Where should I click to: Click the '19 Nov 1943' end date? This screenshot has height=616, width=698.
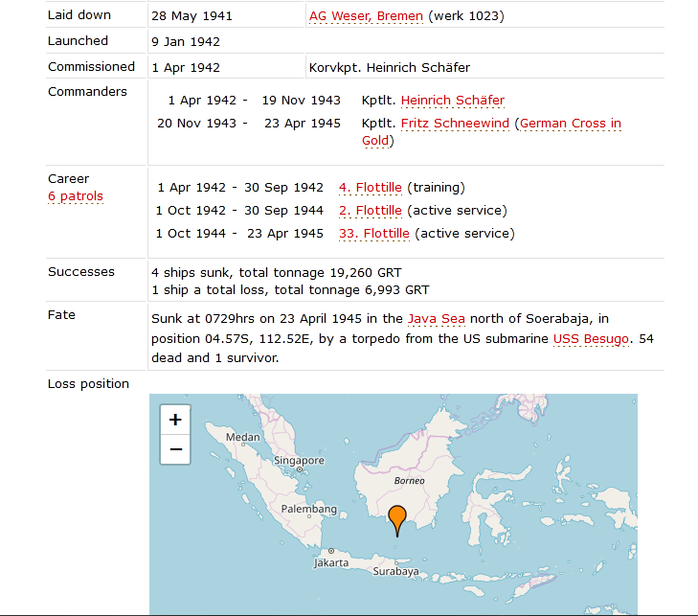[301, 101]
